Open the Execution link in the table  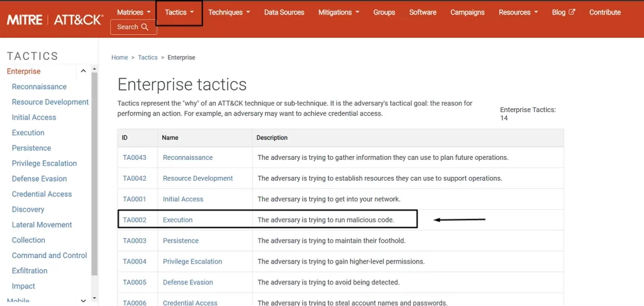(178, 220)
